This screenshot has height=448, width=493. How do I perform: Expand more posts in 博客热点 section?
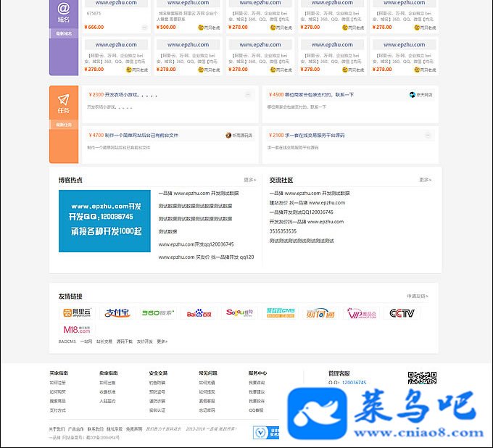(250, 180)
